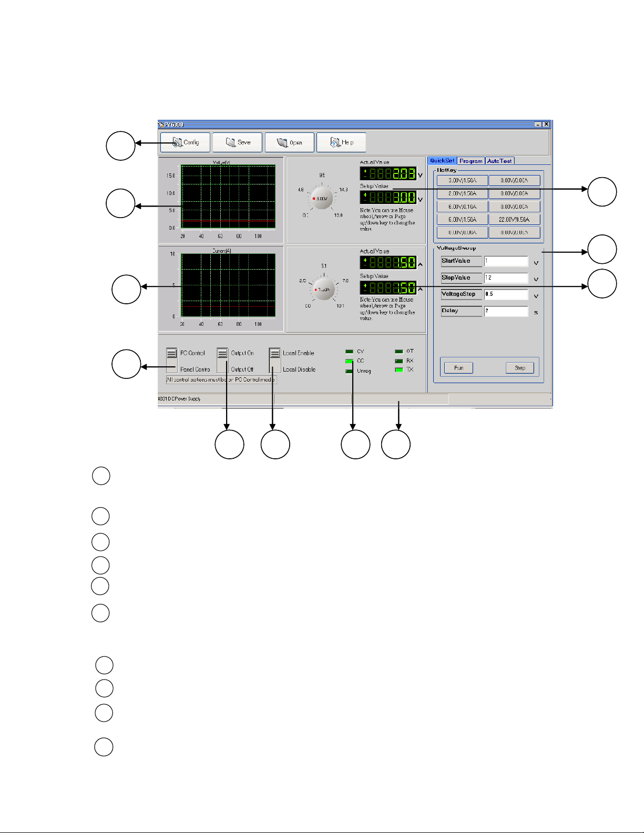Click the TX communication LED
The image size is (644, 833).
[399, 370]
